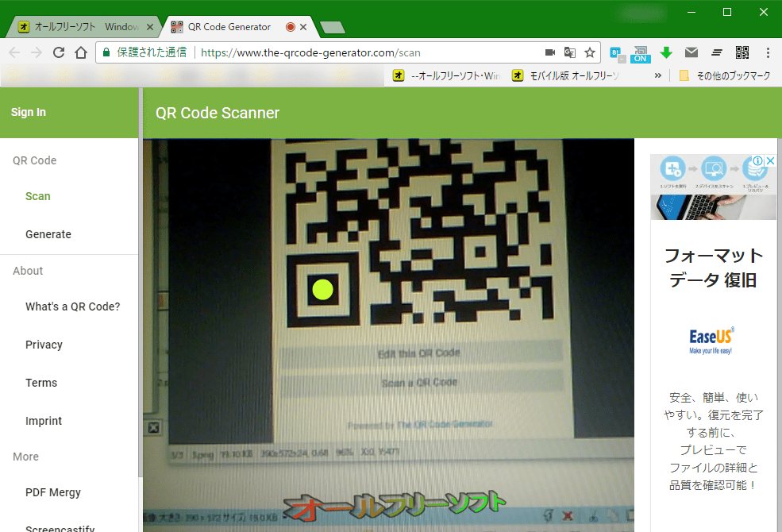
Task: Click the camera icon inside the address bar
Action: (549, 52)
